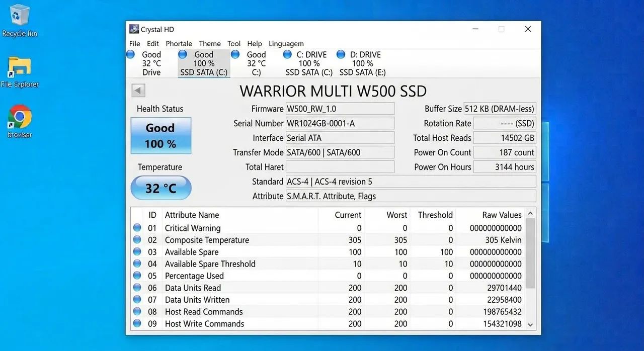This screenshot has width=644, height=351.
Task: Select Available Spare Threshold status orb
Action: (137, 264)
